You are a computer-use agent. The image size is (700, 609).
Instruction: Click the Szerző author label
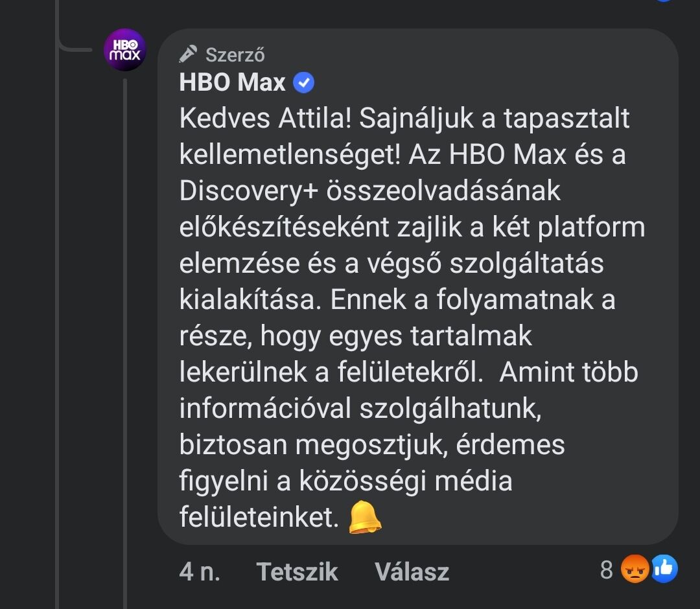point(235,54)
